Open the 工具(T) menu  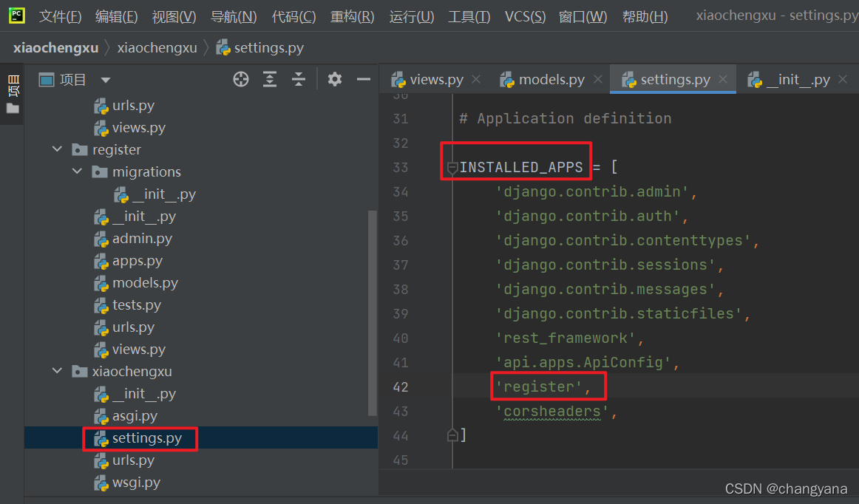[x=469, y=16]
